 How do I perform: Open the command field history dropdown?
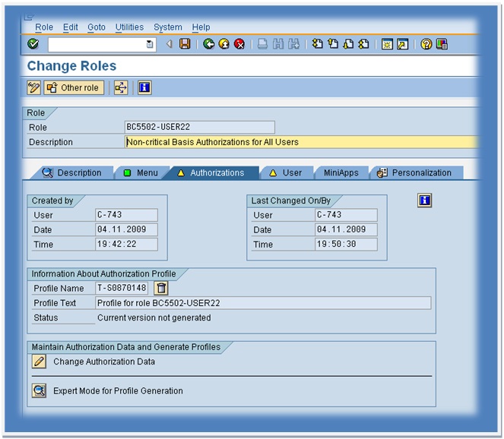click(150, 45)
